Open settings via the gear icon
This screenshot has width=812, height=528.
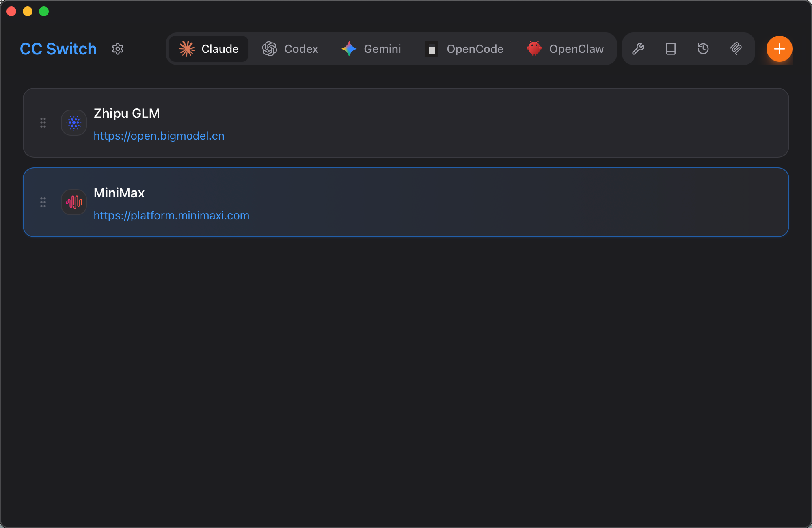[x=118, y=49]
